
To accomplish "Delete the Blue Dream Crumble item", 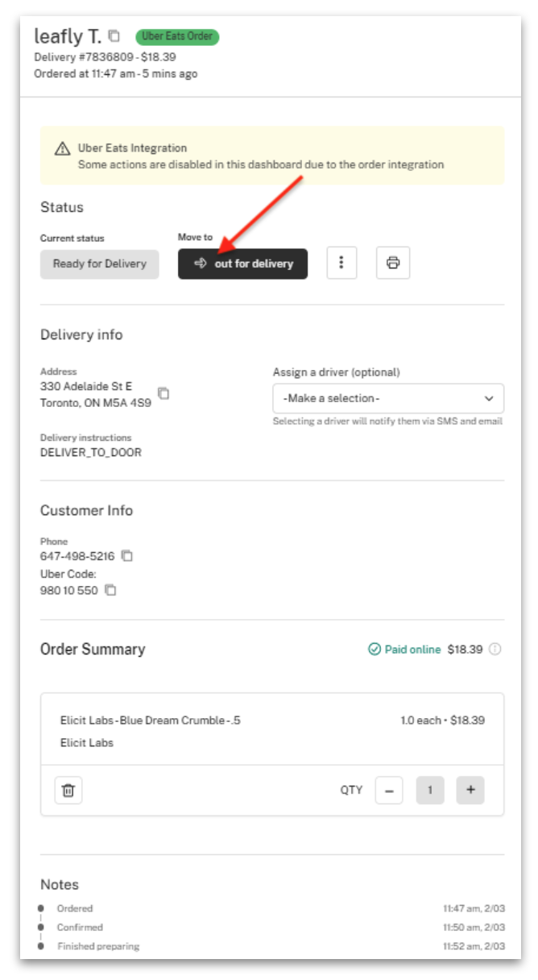I will pos(68,790).
